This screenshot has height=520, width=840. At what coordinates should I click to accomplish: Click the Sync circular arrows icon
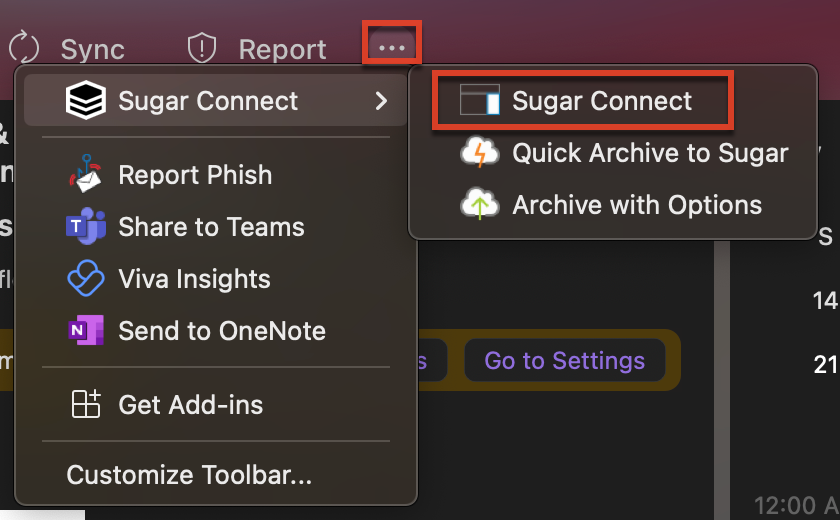[22, 48]
